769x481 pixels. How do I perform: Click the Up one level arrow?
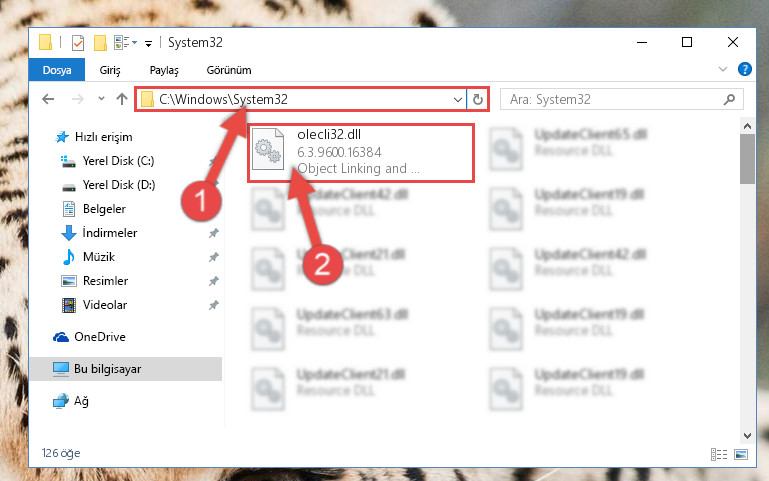coord(122,100)
